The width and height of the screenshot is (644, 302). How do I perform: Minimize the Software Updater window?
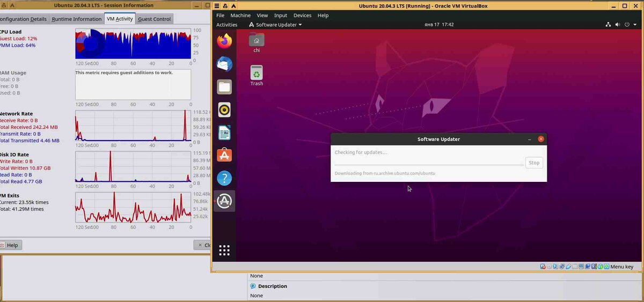tap(530, 139)
